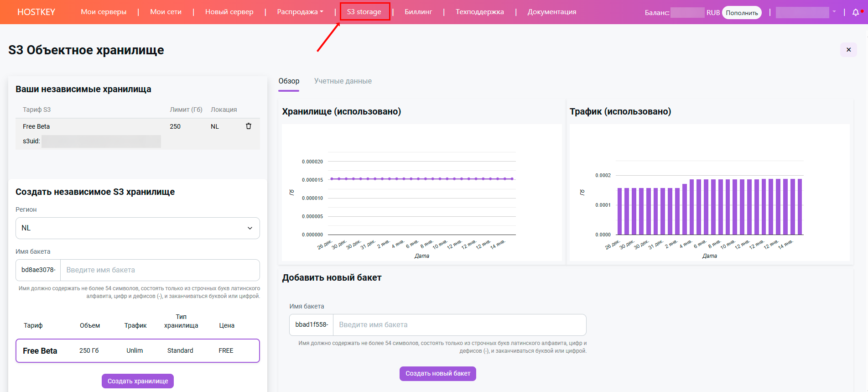
Task: Select the Free Beta tariff plan
Action: pos(137,350)
